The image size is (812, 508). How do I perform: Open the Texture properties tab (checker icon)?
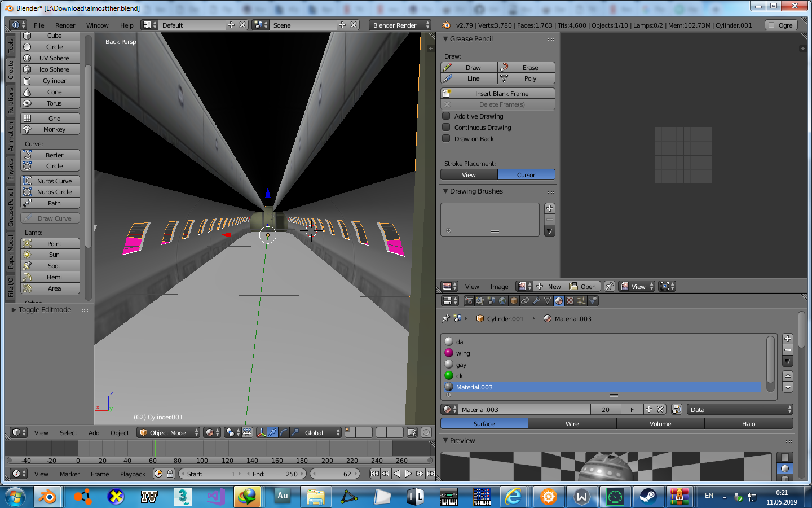tap(570, 301)
